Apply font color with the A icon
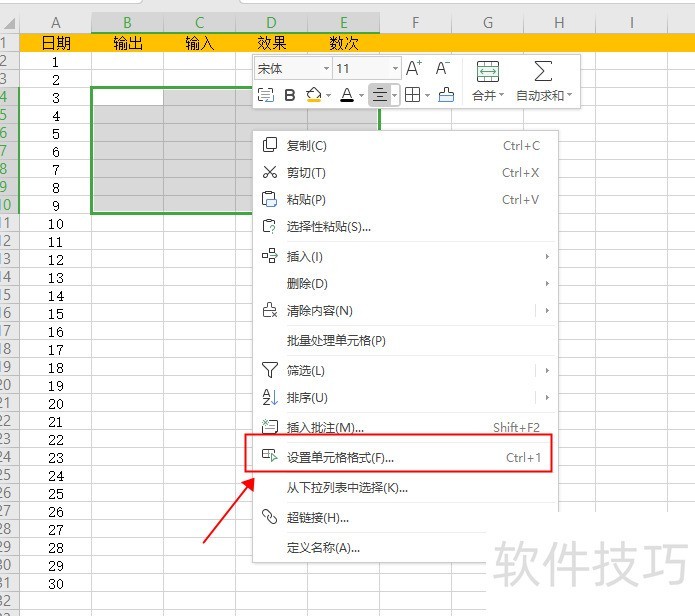This screenshot has width=695, height=616. [x=347, y=95]
